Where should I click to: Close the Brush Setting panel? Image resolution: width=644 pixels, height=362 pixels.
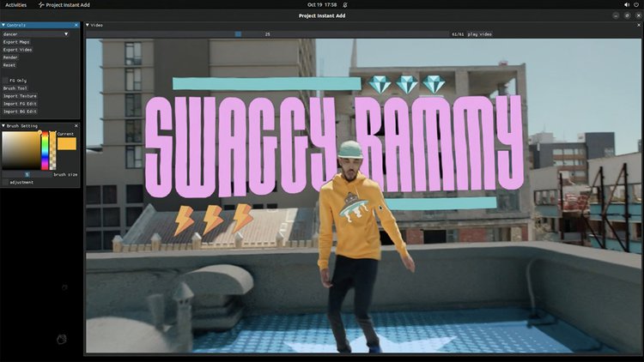tap(76, 125)
